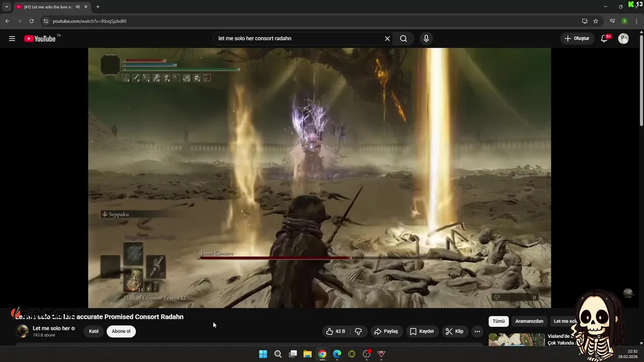
Task: Mute the tab via speaker icon
Action: (77, 7)
